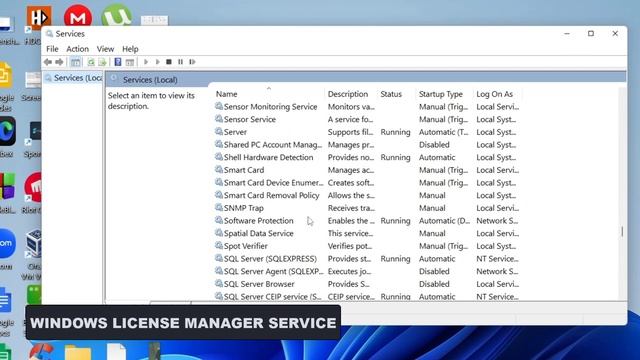The width and height of the screenshot is (640, 360).
Task: Click 'NT Service...' logon of SQL Server (SQLEXPRESS)
Action: point(497,258)
